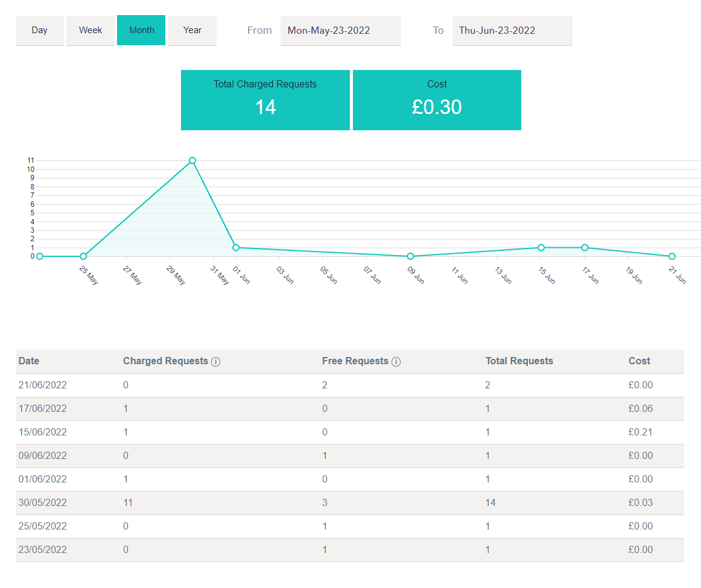Click the chart peak point at value 11
This screenshot has height=588, width=701.
(x=192, y=160)
